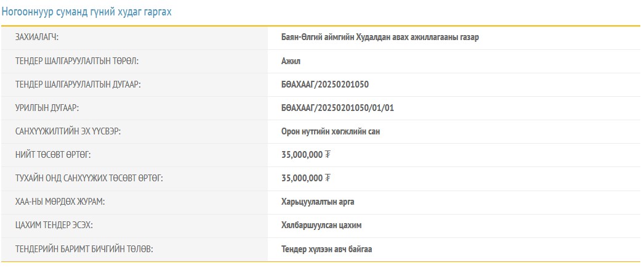
Task: Click the 'Ажил' tender type value
Action: 291,61
